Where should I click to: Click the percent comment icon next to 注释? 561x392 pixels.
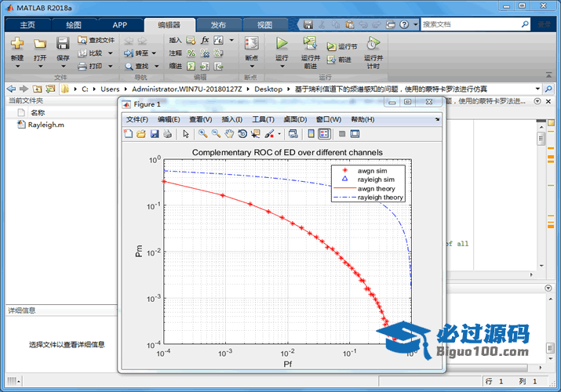191,53
